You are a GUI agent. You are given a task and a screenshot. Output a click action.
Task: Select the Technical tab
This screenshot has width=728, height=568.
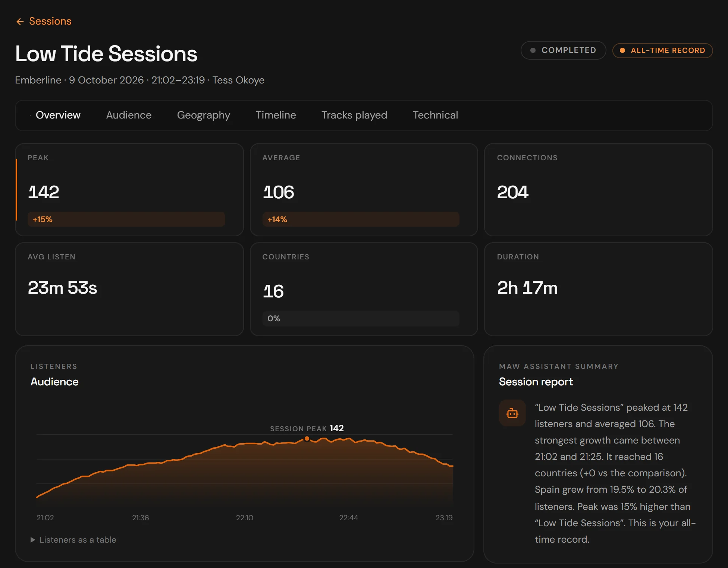[x=435, y=115]
